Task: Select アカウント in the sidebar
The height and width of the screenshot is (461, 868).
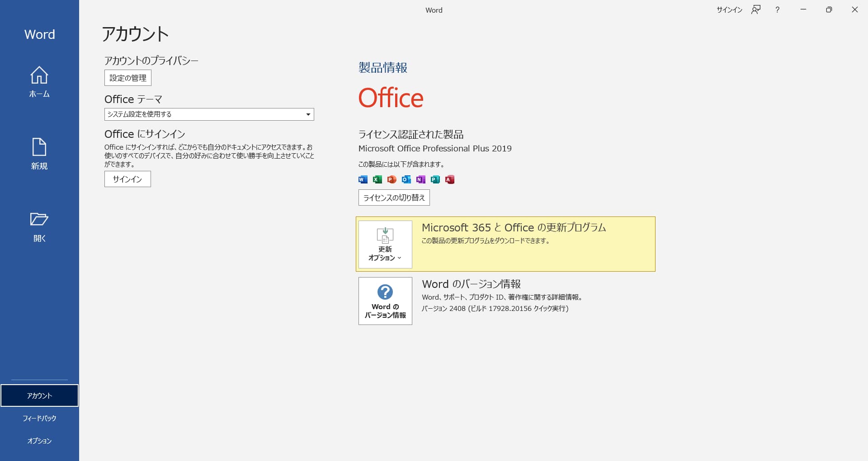Action: click(x=39, y=395)
